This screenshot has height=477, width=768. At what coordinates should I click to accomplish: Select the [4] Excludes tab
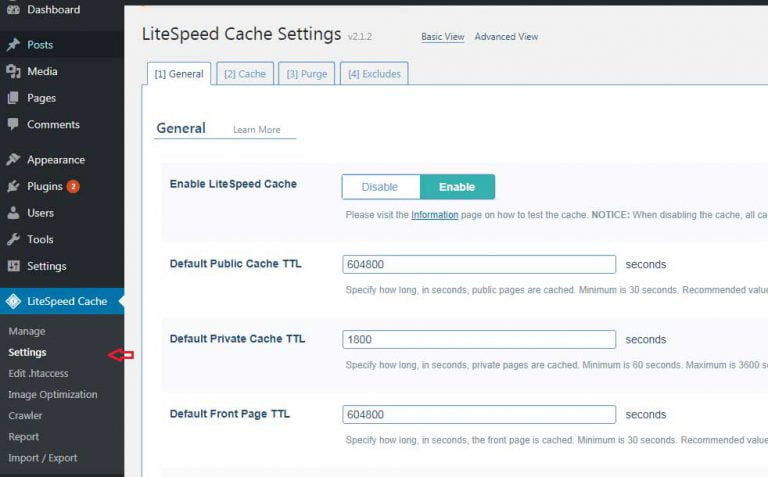point(373,74)
